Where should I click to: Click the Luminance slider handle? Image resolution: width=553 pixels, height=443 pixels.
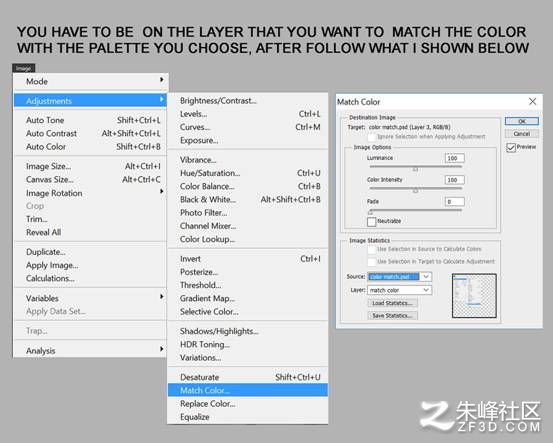[x=415, y=169]
